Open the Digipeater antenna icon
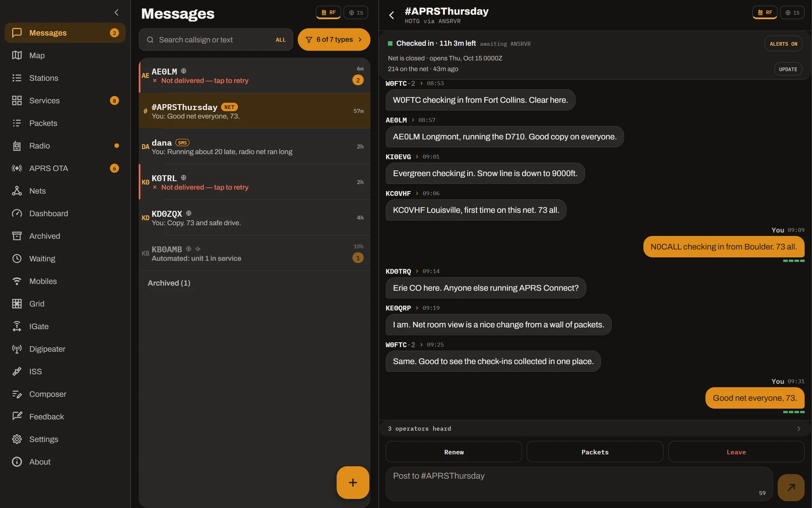 point(17,349)
